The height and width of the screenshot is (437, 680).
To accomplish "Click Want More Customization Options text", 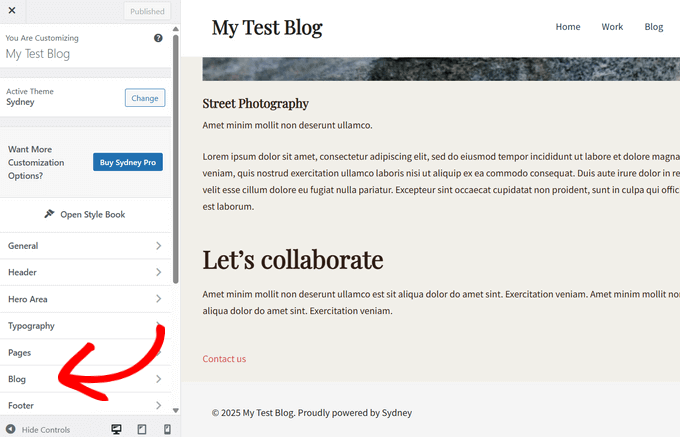I will pos(36,163).
